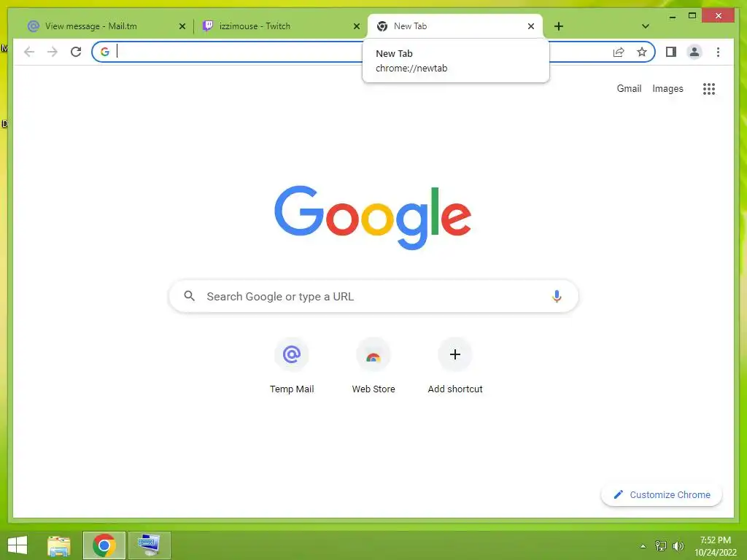
Task: Open the Windows Start button
Action: [18, 545]
